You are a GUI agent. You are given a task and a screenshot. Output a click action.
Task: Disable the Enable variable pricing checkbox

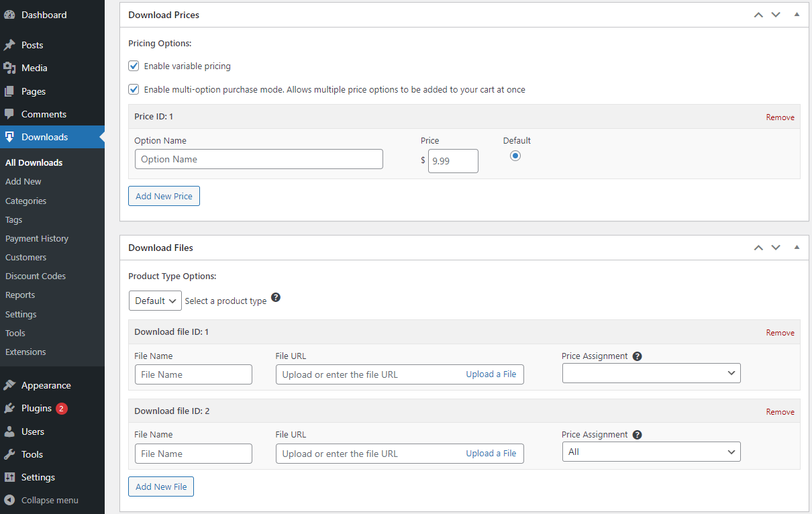133,66
